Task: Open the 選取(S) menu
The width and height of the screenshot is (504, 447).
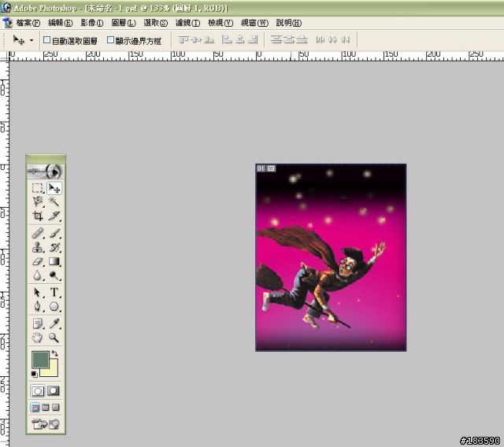Action: (156, 23)
